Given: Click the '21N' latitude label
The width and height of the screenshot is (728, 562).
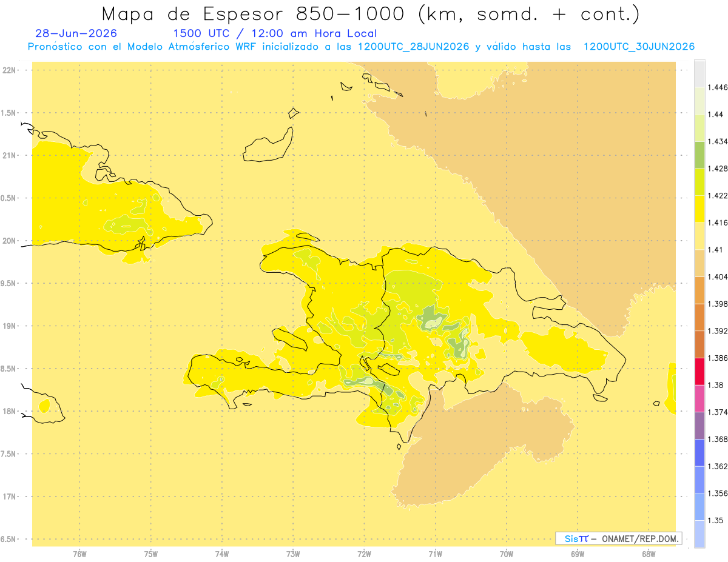Looking at the screenshot, I should tap(10, 155).
